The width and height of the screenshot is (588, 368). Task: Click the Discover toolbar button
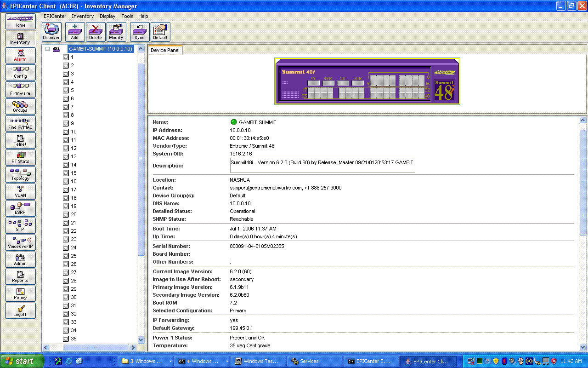(x=51, y=32)
